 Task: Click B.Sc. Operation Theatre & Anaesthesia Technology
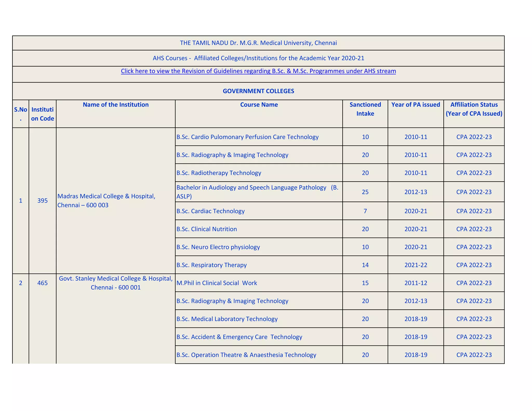(x=246, y=355)
